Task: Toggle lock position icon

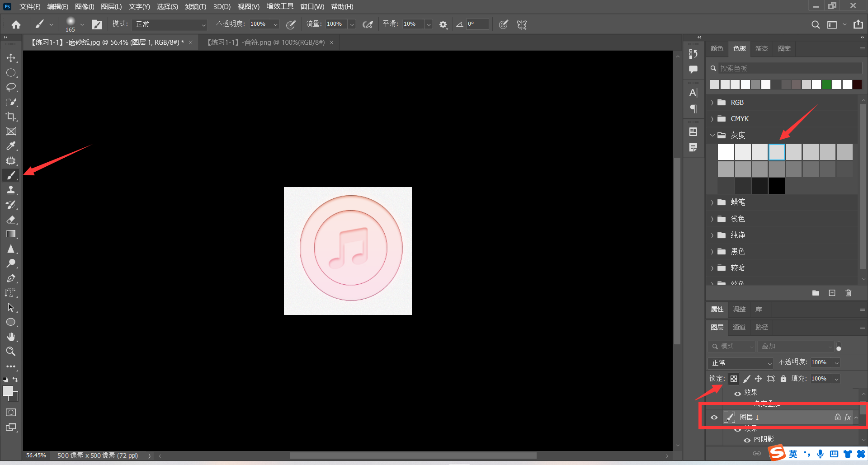Action: 758,379
